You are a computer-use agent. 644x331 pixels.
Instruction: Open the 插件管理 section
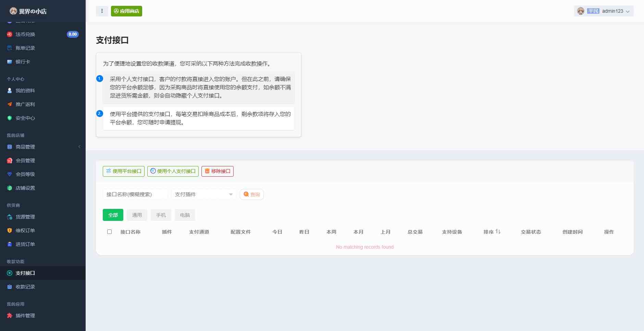[x=25, y=315]
